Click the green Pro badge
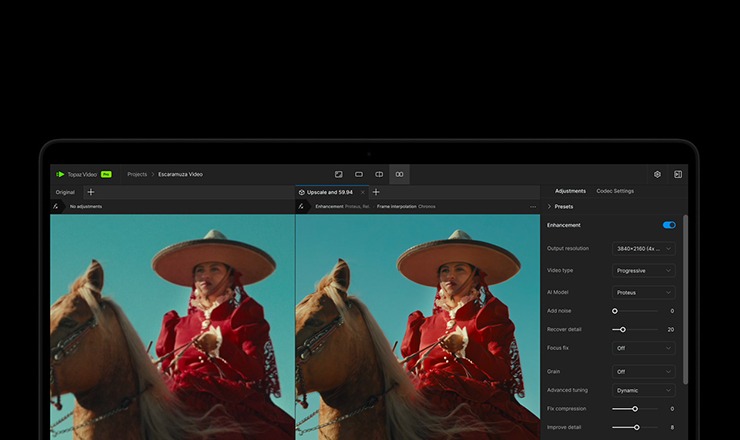Image resolution: width=740 pixels, height=440 pixels. (106, 174)
